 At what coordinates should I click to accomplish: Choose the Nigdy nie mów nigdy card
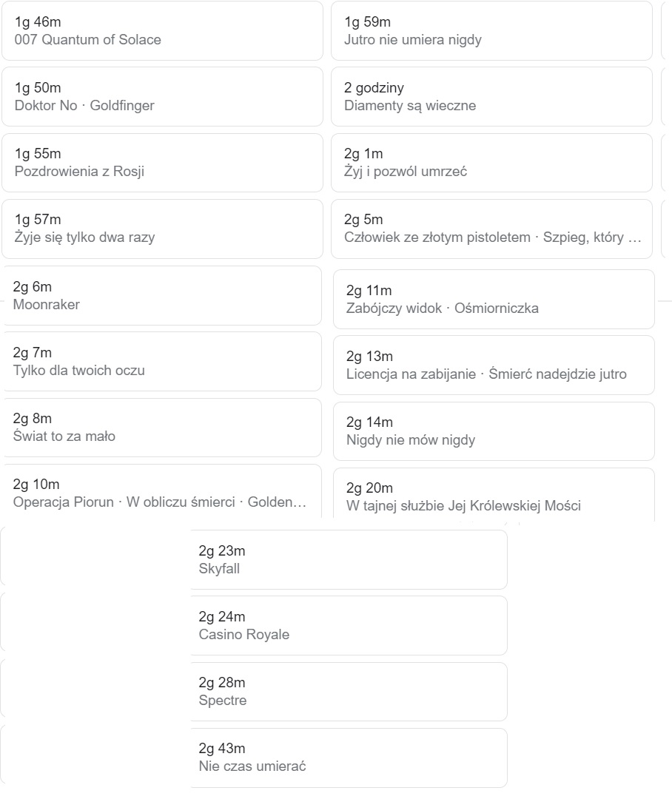(494, 431)
